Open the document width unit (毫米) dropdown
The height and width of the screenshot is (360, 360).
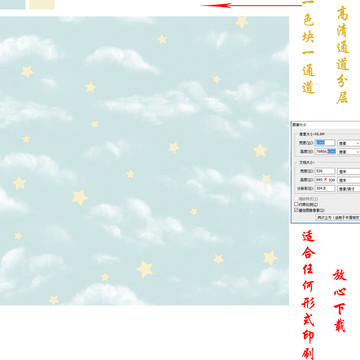click(349, 171)
